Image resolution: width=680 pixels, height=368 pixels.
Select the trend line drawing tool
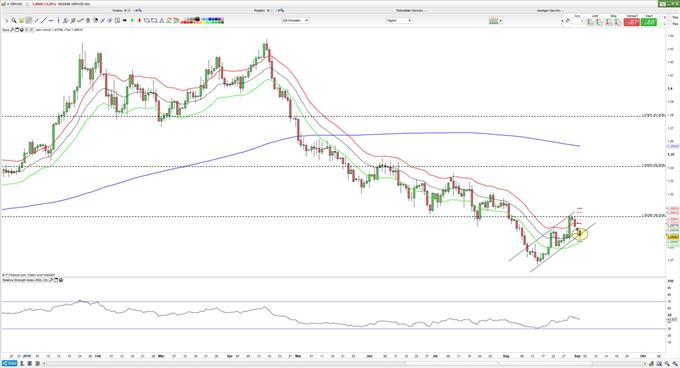click(x=44, y=20)
